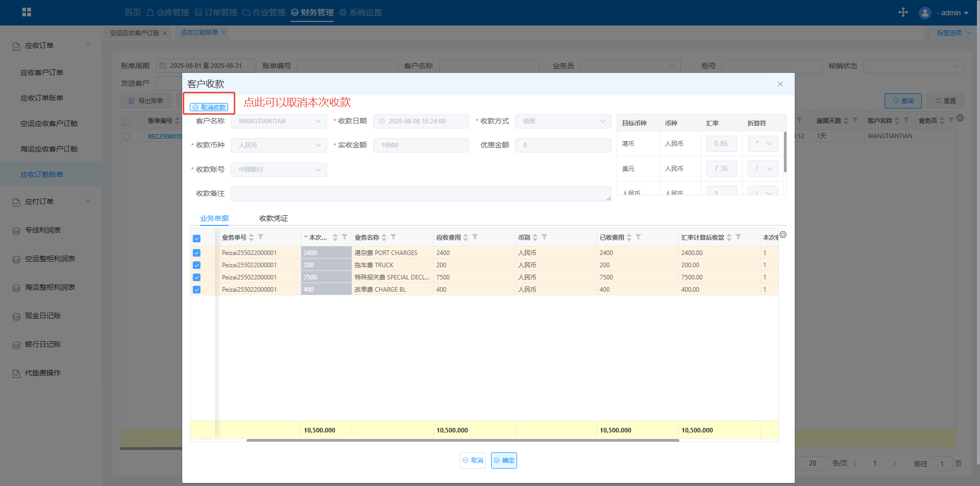Click sort arrows on 应收费用 column
The height and width of the screenshot is (486, 980).
click(465, 238)
